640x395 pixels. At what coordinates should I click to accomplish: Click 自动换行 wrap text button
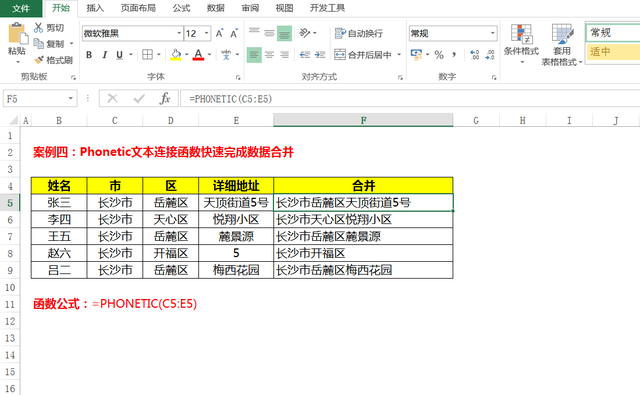(x=359, y=33)
